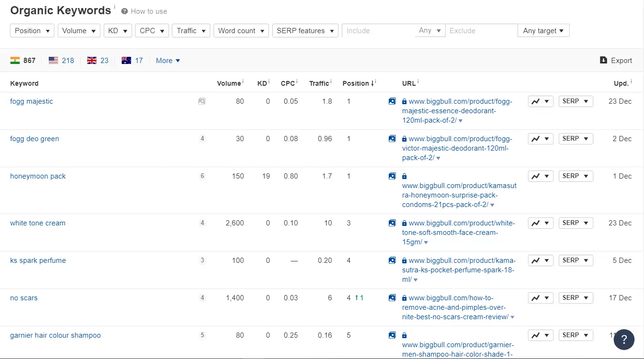Click SERP features count 6 for honeymoon pack
This screenshot has height=359, width=644.
pyautogui.click(x=202, y=176)
